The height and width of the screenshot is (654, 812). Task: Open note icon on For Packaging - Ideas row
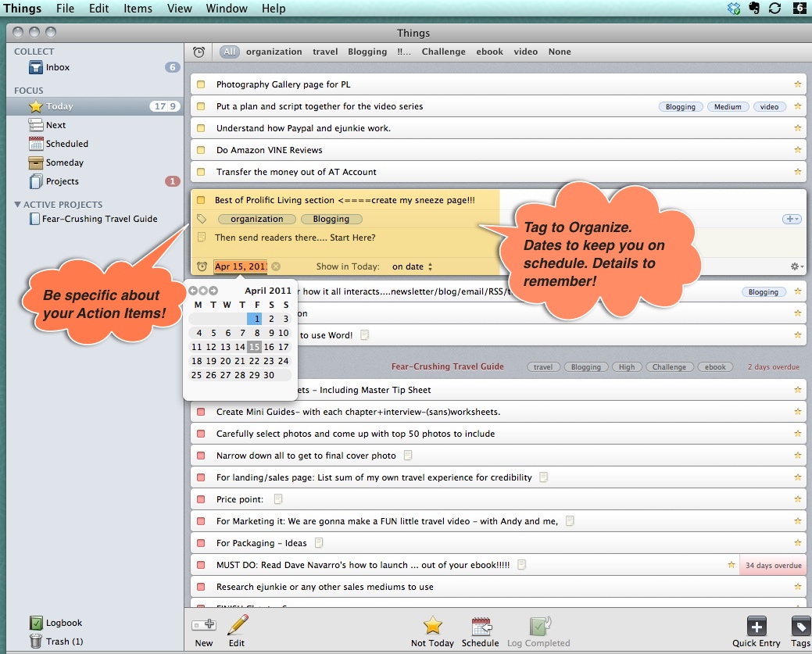click(x=319, y=543)
